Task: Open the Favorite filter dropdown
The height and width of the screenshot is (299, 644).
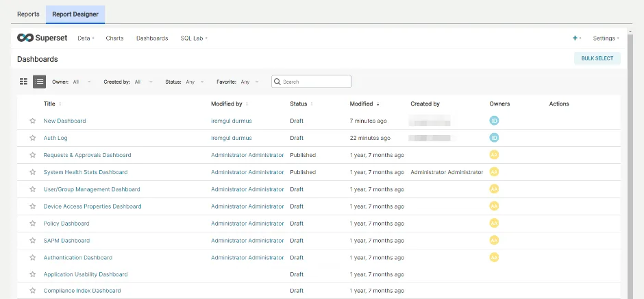Action: [249, 82]
